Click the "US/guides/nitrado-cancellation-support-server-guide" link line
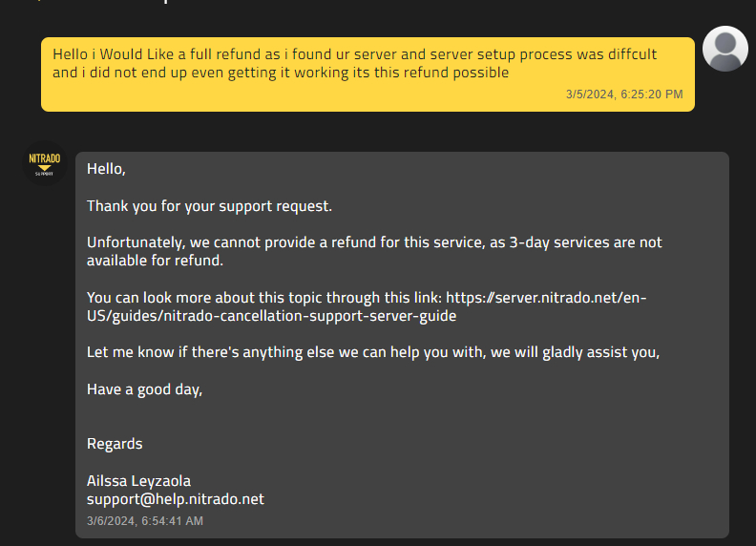Viewport: 756px width, 546px height. click(x=271, y=316)
